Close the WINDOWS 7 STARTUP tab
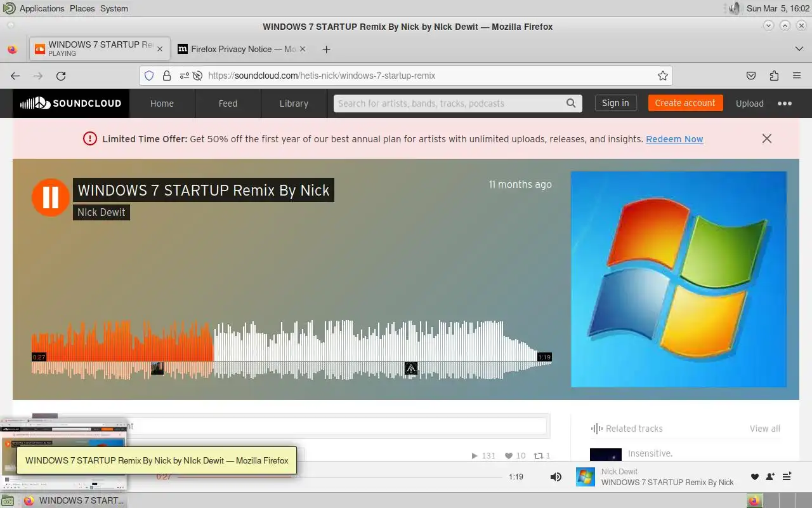 pyautogui.click(x=160, y=49)
